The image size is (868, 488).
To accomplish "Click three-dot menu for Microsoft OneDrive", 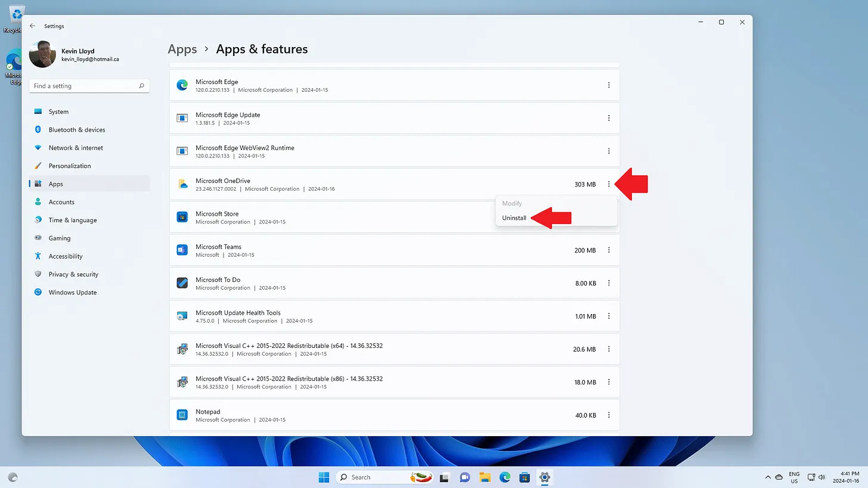I will [609, 184].
